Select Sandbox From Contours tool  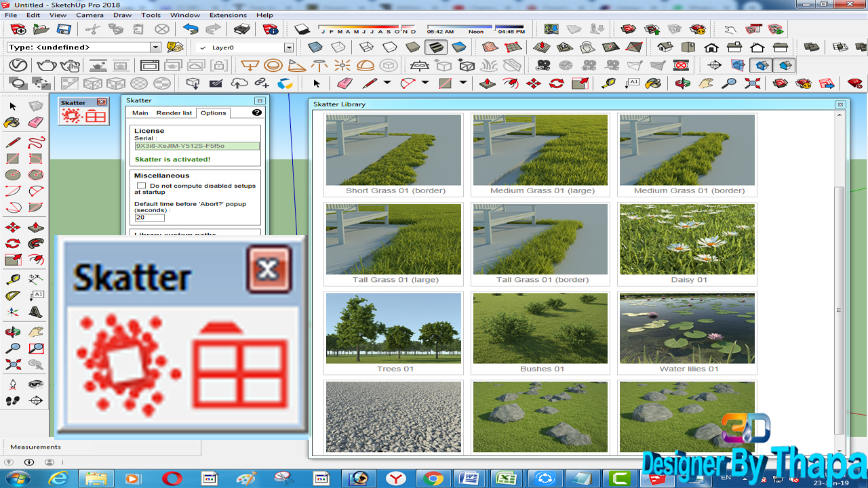click(x=490, y=47)
